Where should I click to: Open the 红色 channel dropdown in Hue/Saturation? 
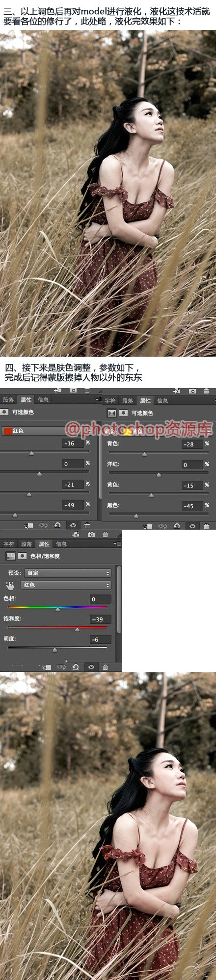(x=66, y=585)
